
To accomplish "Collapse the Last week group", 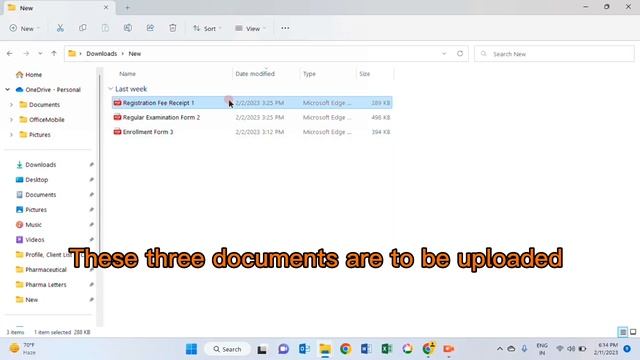I will [111, 89].
